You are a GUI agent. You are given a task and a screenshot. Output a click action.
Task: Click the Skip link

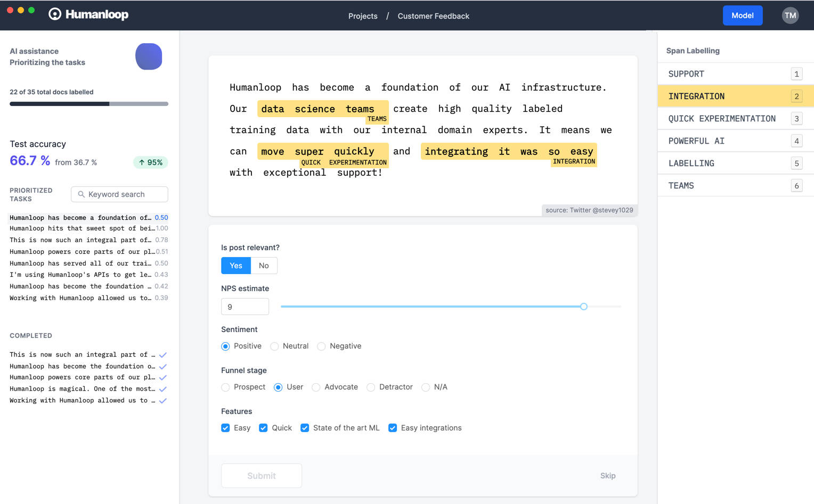click(608, 475)
